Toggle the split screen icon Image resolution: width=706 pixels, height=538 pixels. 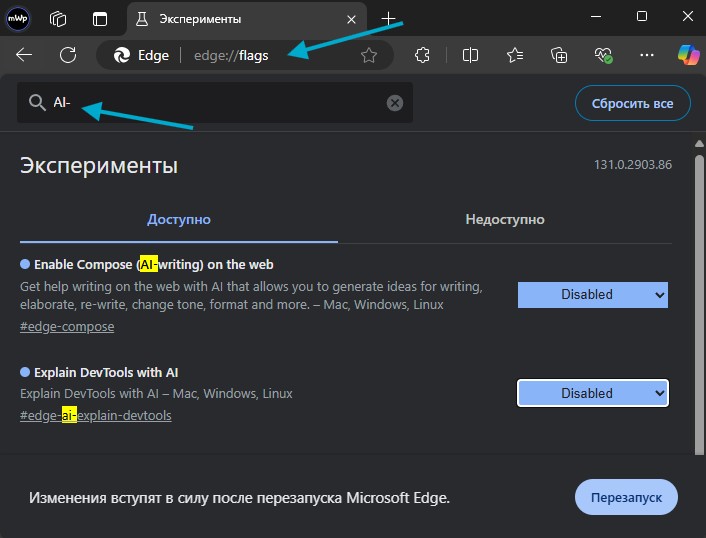(470, 56)
